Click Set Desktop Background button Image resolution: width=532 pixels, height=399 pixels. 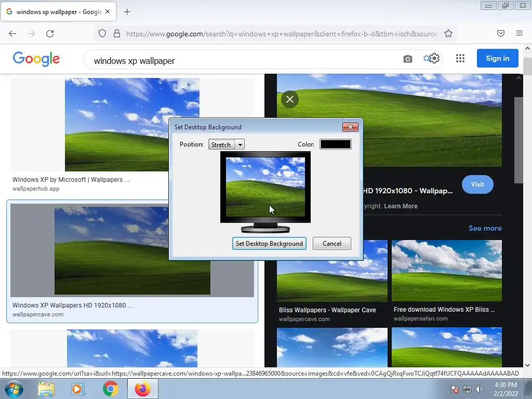point(269,244)
